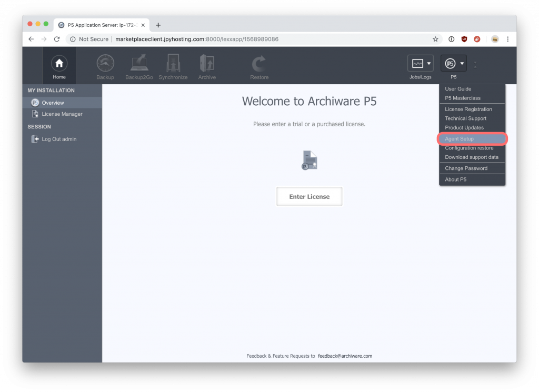Open License Manager in the sidebar
This screenshot has height=392, width=539.
[62, 114]
